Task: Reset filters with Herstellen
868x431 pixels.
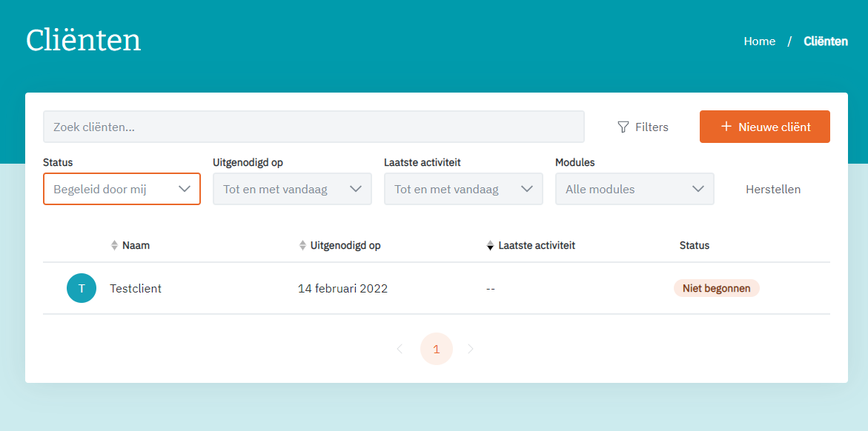Action: pyautogui.click(x=773, y=190)
